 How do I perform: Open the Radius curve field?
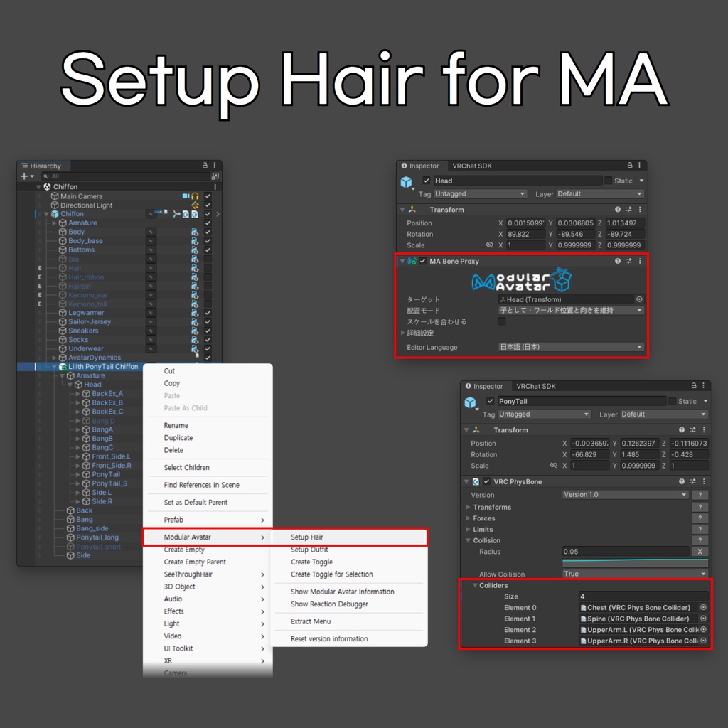(635, 563)
